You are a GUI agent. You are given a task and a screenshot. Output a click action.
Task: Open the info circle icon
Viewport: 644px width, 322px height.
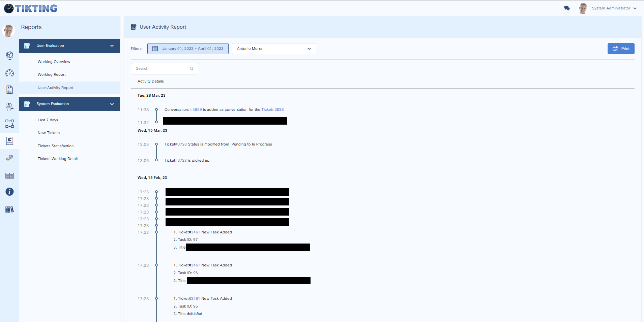click(x=9, y=192)
